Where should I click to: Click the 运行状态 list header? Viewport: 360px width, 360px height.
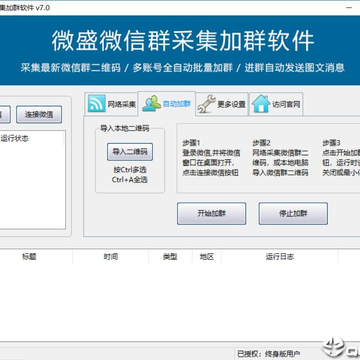click(15, 139)
